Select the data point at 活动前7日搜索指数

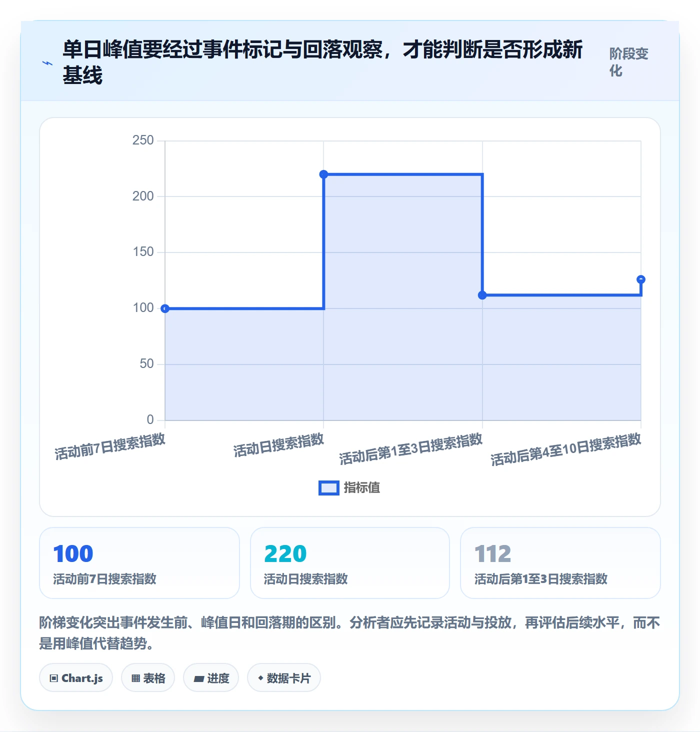(165, 308)
